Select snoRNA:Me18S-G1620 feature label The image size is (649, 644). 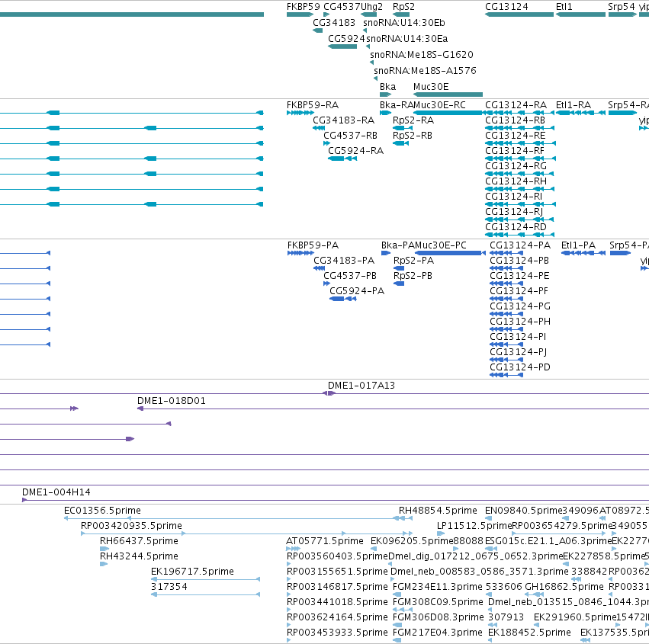click(421, 55)
